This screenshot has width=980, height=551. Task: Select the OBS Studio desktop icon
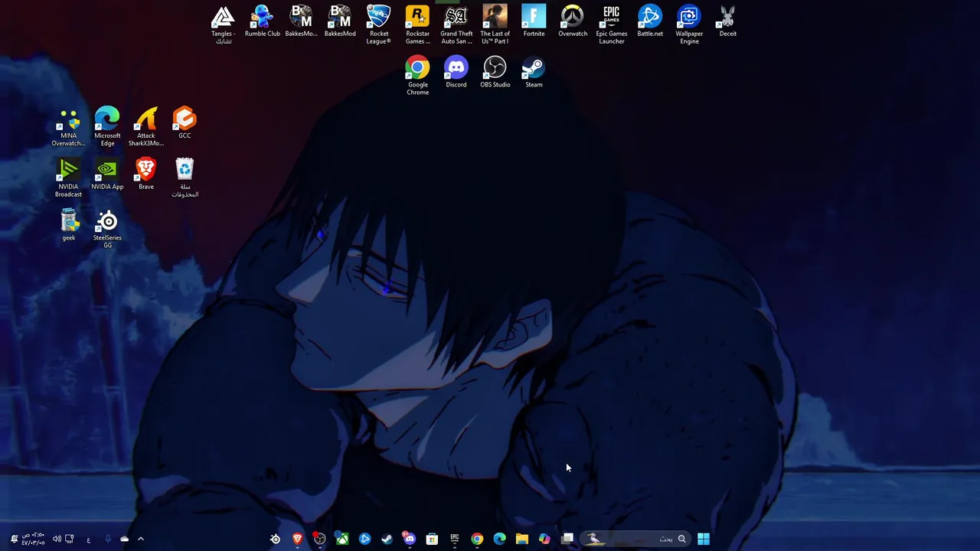495,73
